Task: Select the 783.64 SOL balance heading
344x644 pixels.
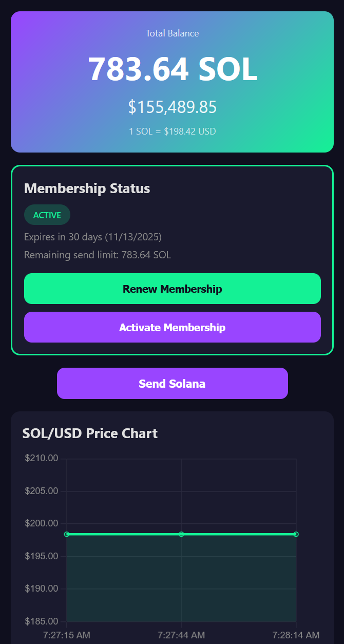Action: [x=172, y=69]
